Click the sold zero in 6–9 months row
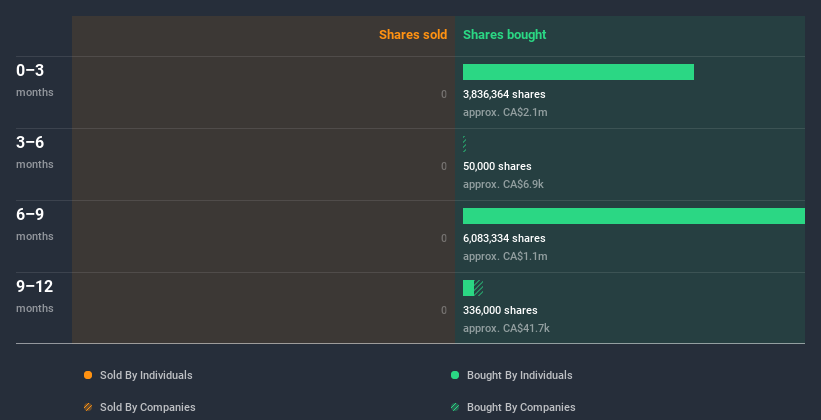The width and height of the screenshot is (821, 420). tap(444, 238)
